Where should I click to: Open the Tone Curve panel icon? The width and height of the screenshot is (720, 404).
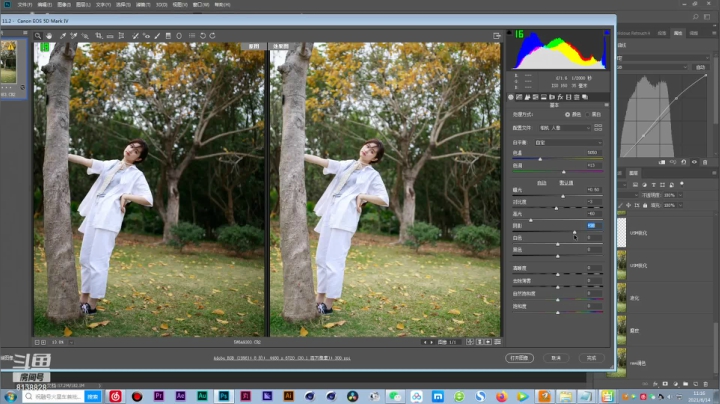(x=519, y=97)
